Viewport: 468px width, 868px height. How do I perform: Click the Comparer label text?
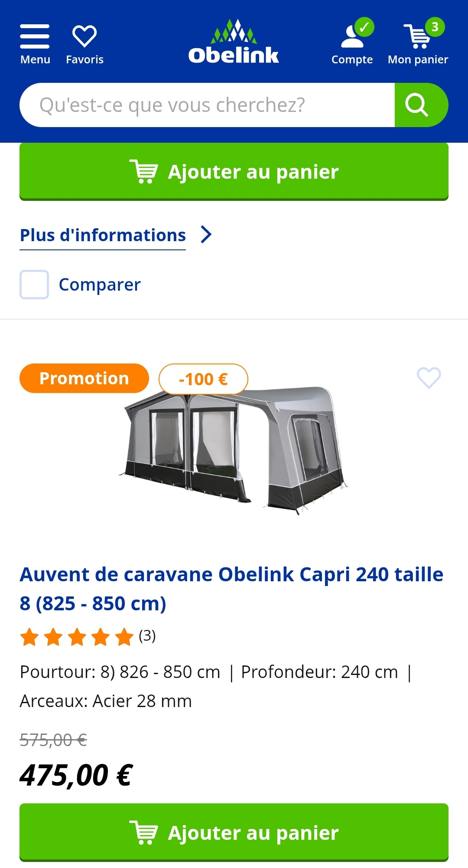[100, 285]
